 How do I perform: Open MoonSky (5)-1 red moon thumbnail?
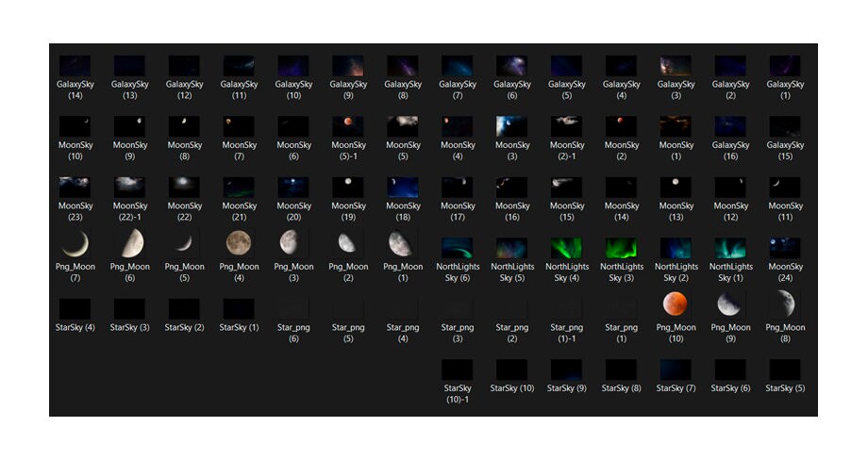click(x=347, y=126)
